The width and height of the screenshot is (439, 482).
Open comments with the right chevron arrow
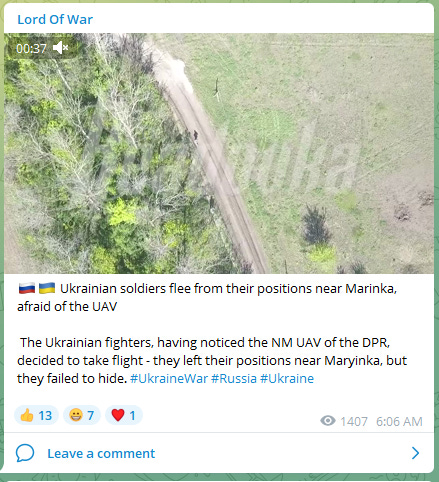pos(415,453)
